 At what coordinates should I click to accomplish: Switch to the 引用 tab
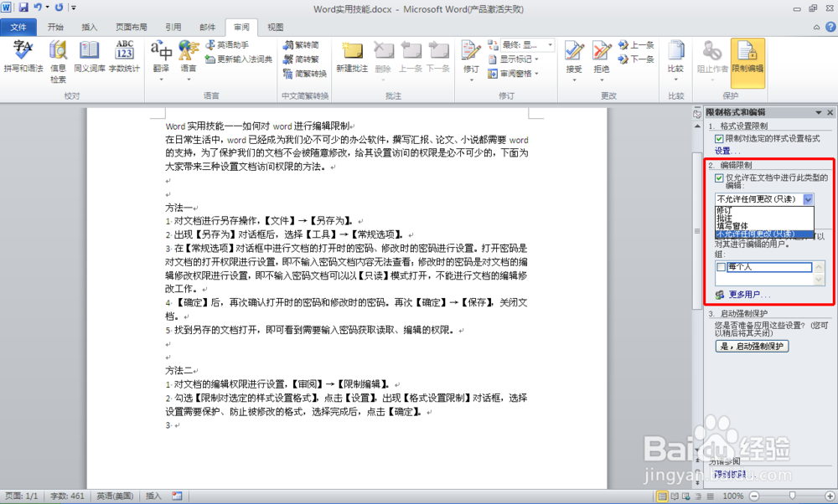pos(173,27)
